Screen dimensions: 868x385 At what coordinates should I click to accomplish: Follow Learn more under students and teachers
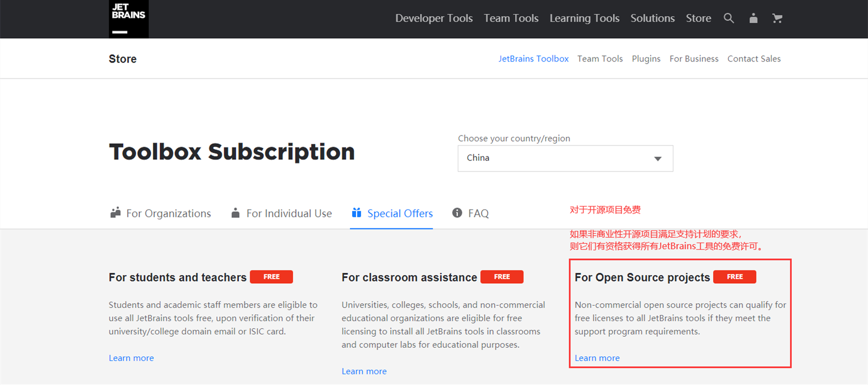tap(131, 358)
